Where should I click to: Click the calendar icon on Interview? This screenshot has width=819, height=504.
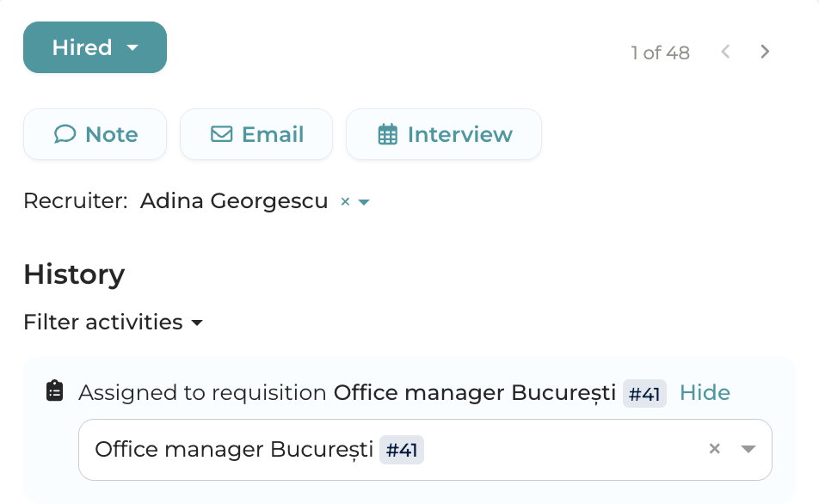point(388,135)
